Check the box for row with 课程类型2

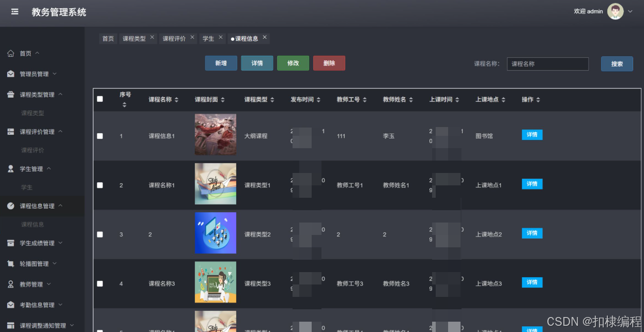(x=100, y=234)
